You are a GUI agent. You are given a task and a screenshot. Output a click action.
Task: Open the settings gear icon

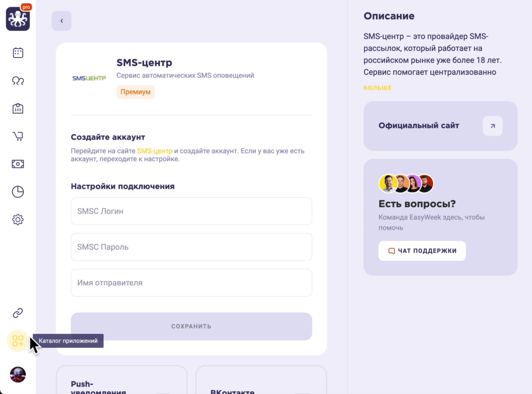[x=18, y=219]
